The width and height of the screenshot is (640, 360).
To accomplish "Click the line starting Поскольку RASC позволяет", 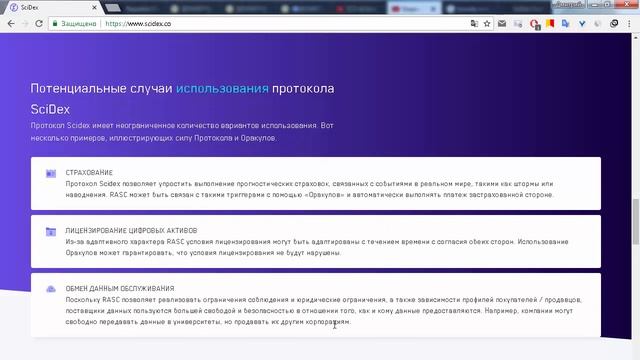I will click(324, 300).
